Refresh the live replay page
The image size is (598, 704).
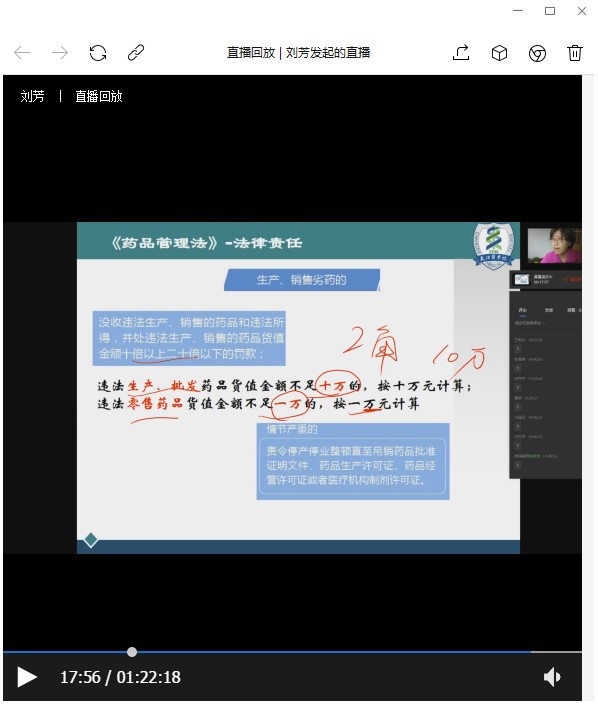click(98, 53)
